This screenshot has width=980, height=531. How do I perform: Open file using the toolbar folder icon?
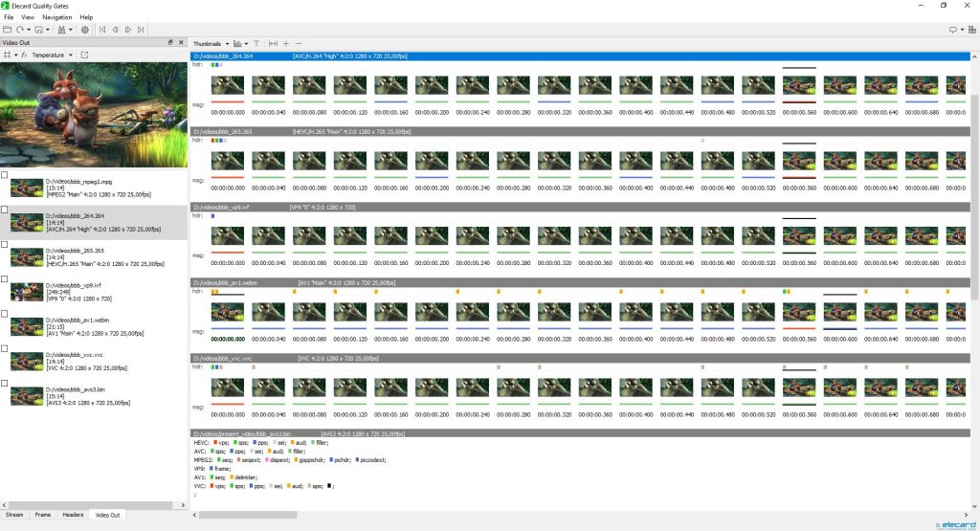coord(7,30)
